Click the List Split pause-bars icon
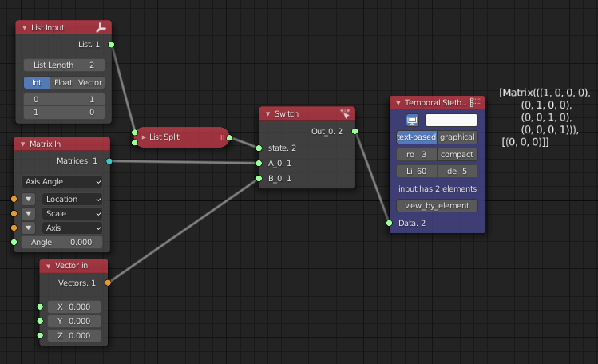 pyautogui.click(x=222, y=137)
